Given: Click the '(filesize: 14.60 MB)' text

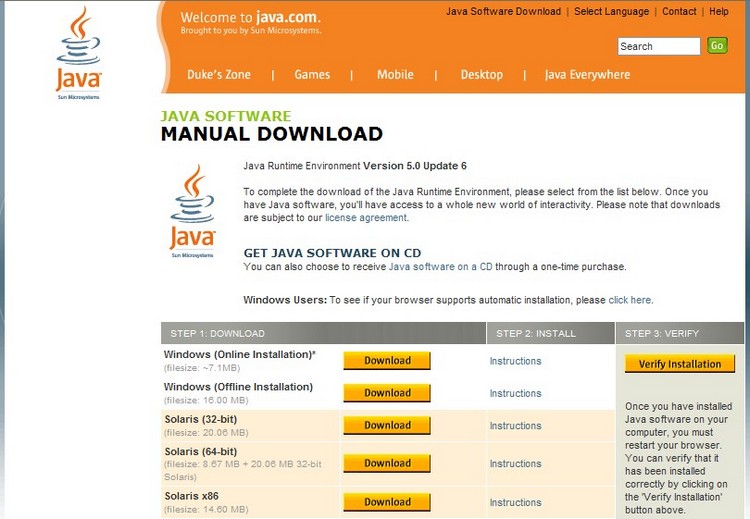Looking at the screenshot, I should pos(206,509).
